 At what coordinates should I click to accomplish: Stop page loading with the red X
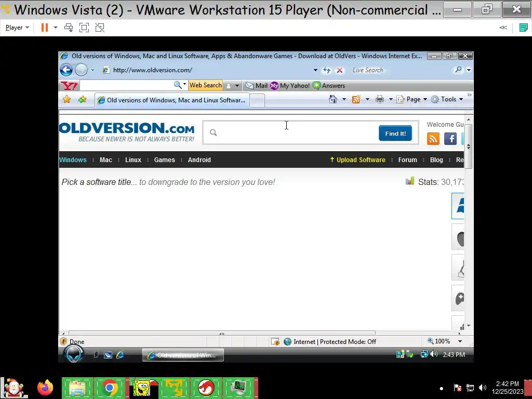pyautogui.click(x=339, y=70)
